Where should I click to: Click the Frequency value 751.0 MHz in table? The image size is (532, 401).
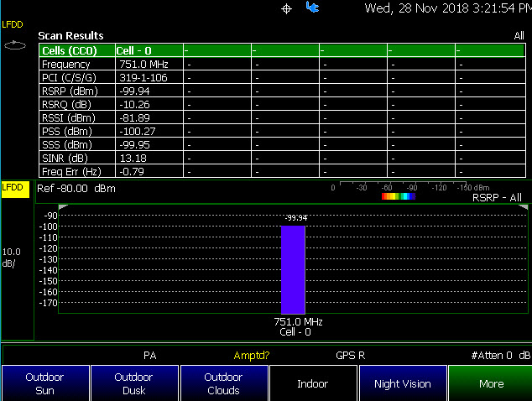point(143,64)
